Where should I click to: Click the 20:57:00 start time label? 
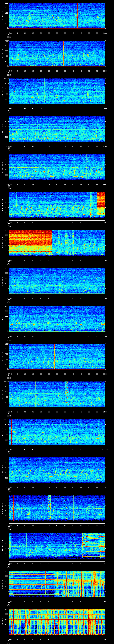[x=9, y=374]
